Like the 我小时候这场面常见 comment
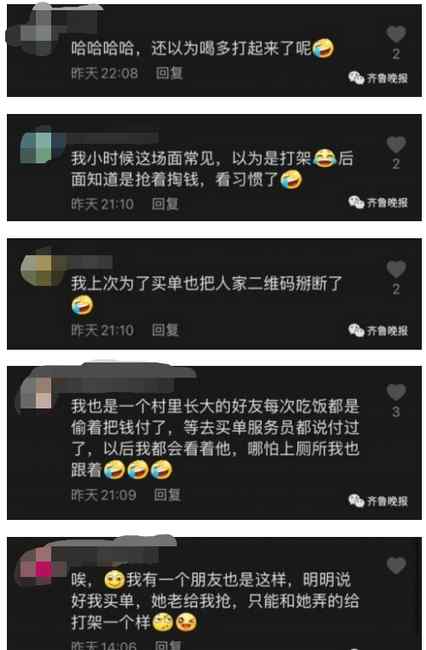 [396, 144]
